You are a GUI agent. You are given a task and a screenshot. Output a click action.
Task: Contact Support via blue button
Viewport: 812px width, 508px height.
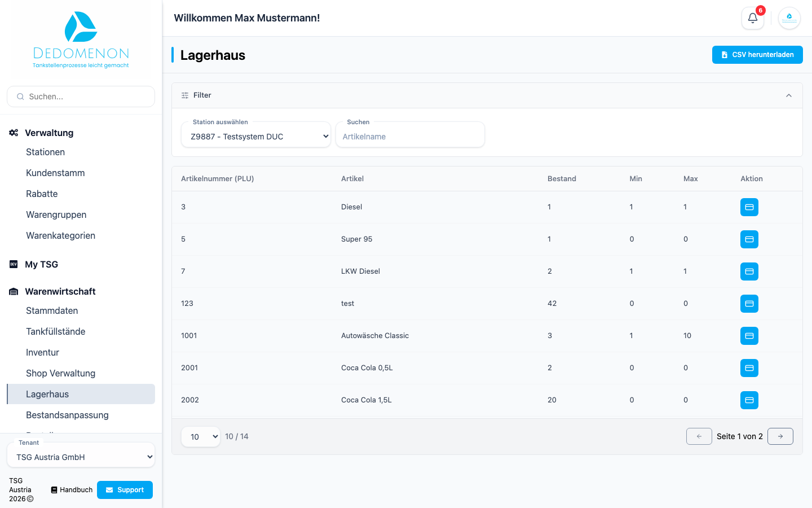125,490
